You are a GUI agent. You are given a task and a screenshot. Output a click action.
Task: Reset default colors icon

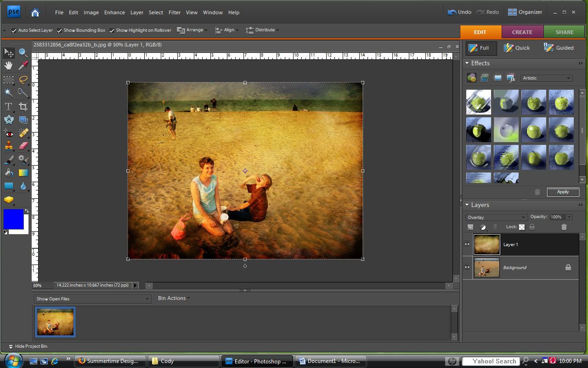pos(5,232)
